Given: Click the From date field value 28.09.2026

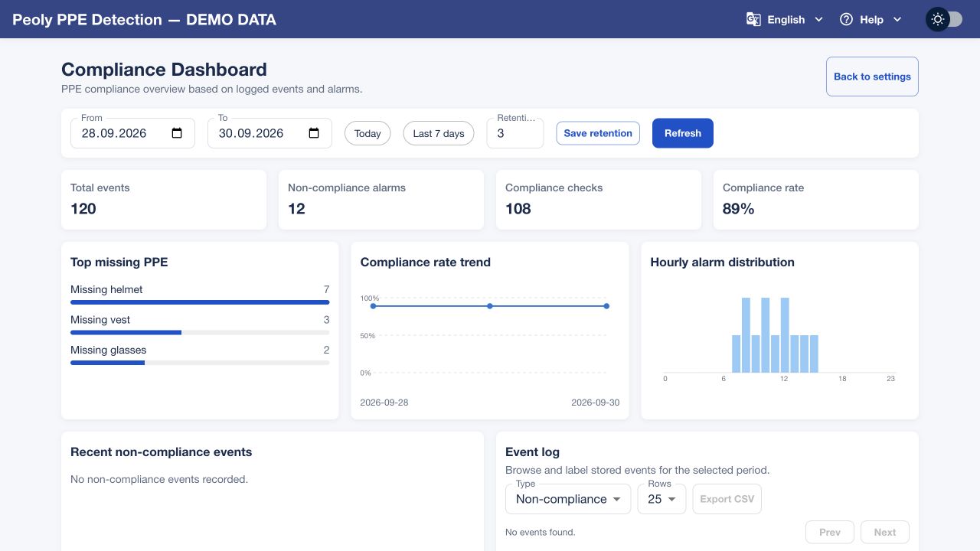Looking at the screenshot, I should [x=114, y=133].
